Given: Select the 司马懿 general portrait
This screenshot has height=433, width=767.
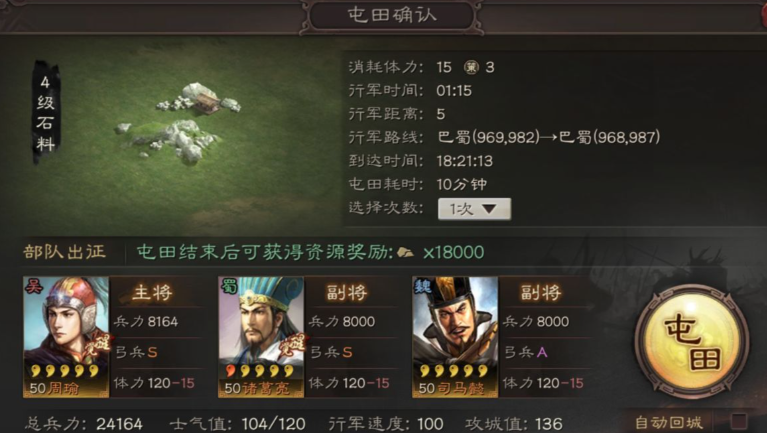Looking at the screenshot, I should 455,337.
